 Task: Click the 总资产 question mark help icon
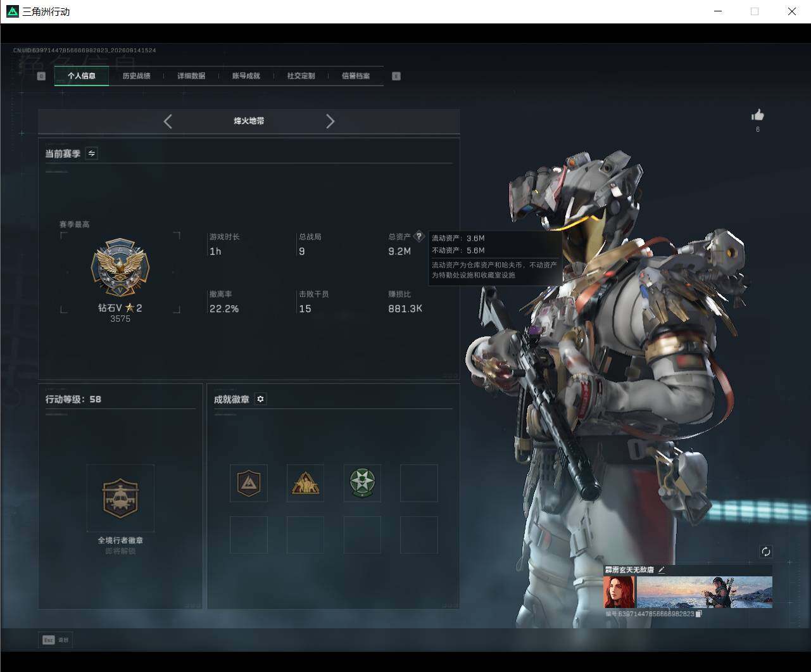tap(418, 236)
